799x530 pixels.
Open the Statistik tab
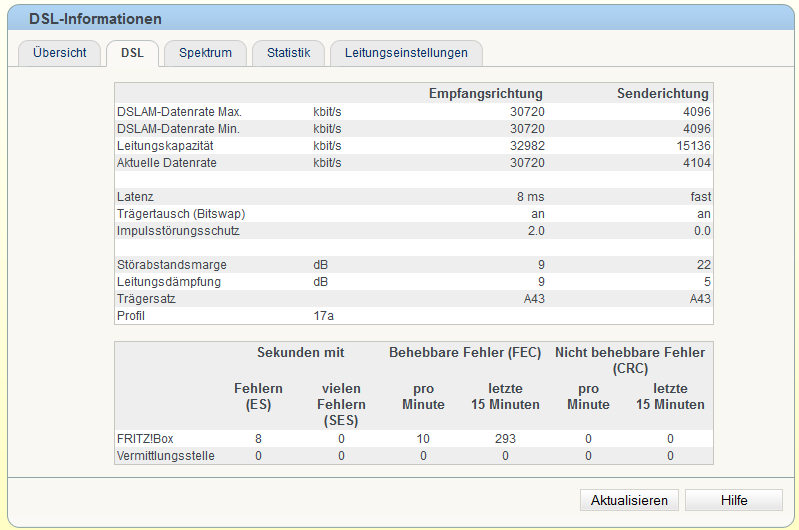click(288, 53)
